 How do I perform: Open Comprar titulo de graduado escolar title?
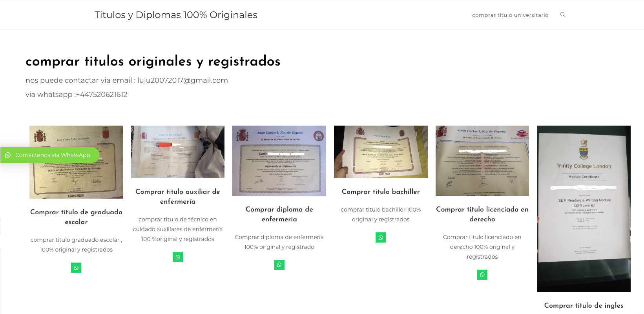point(76,217)
